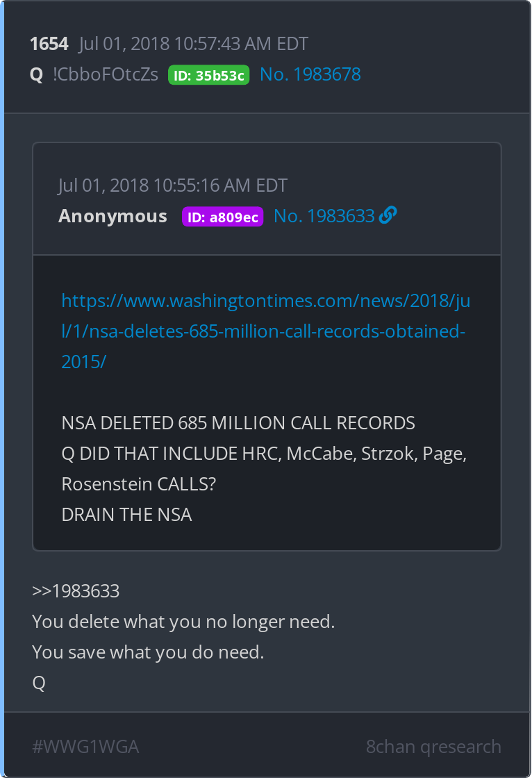Viewport: 532px width, 778px height.
Task: Select the purple ID: a809ec badge
Action: [x=222, y=217]
